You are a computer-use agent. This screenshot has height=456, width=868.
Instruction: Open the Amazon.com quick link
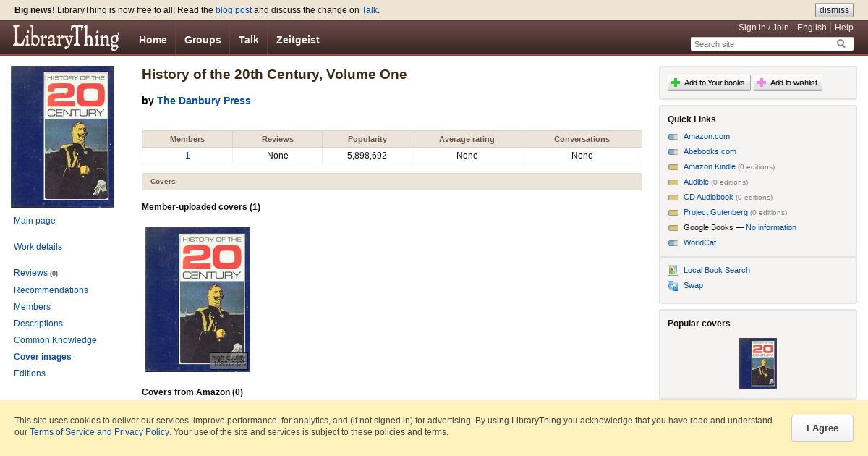coord(707,136)
